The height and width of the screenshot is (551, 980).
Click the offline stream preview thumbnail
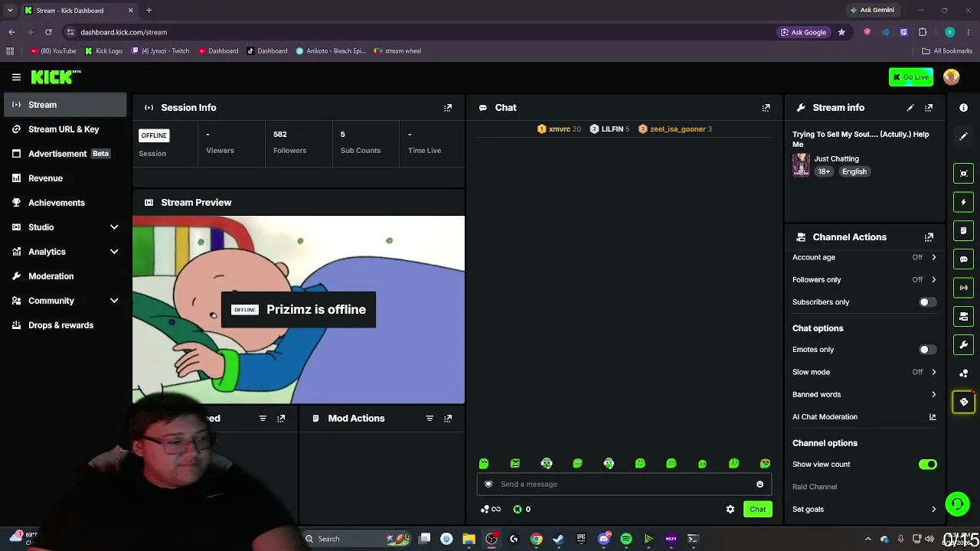pyautogui.click(x=299, y=310)
